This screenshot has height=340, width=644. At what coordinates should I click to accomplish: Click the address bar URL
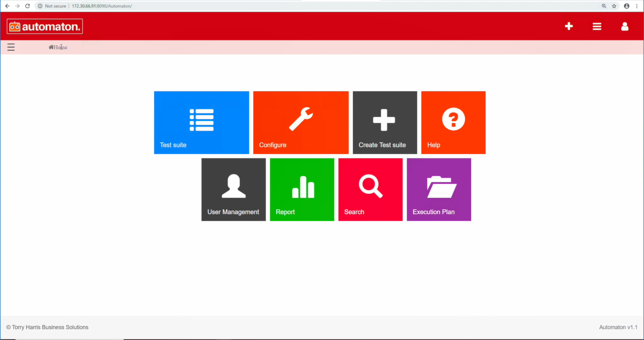coord(102,6)
